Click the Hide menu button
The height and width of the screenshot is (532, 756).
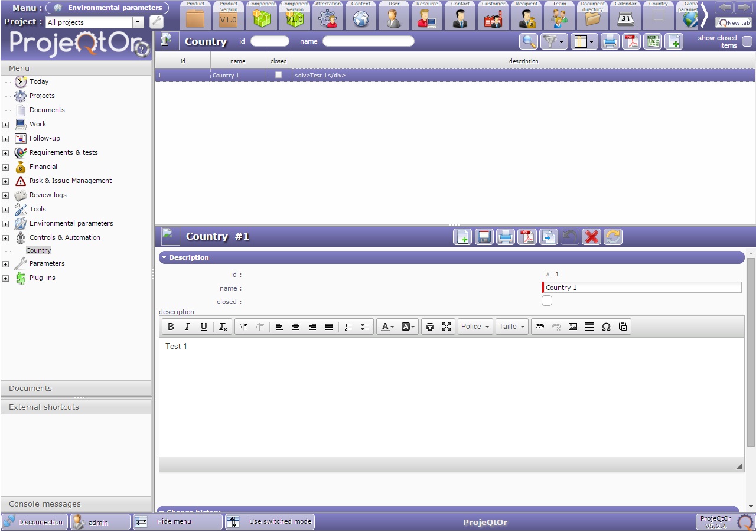click(x=178, y=522)
